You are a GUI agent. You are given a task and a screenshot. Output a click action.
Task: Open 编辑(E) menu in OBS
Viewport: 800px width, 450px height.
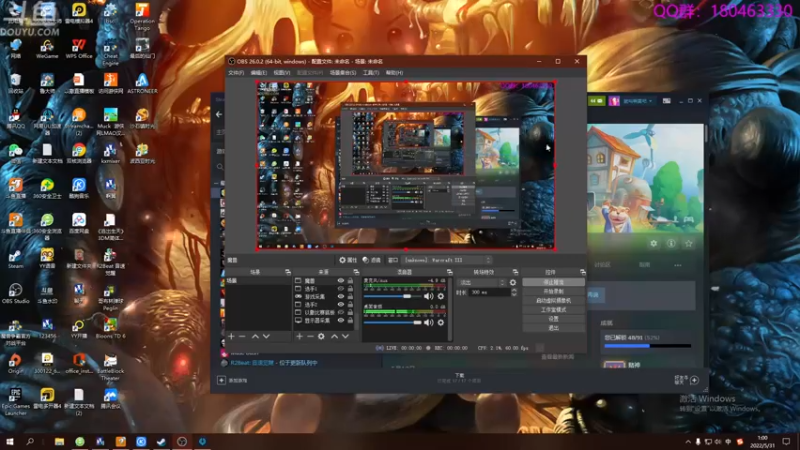coord(259,73)
